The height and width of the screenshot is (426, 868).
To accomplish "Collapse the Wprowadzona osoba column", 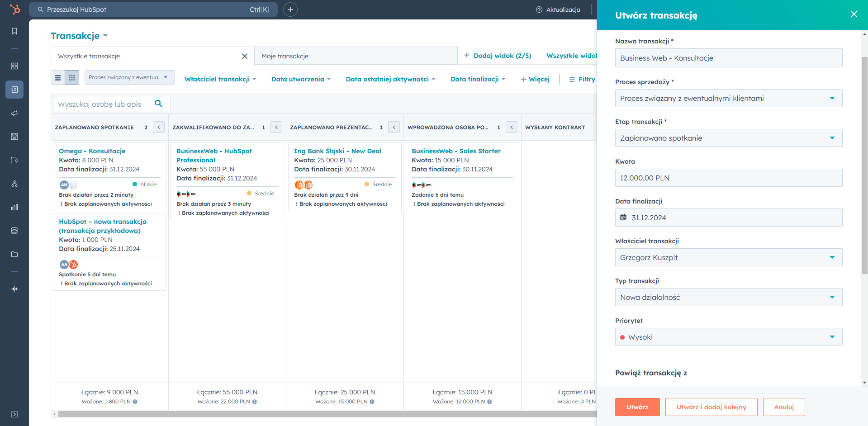I will coord(512,127).
